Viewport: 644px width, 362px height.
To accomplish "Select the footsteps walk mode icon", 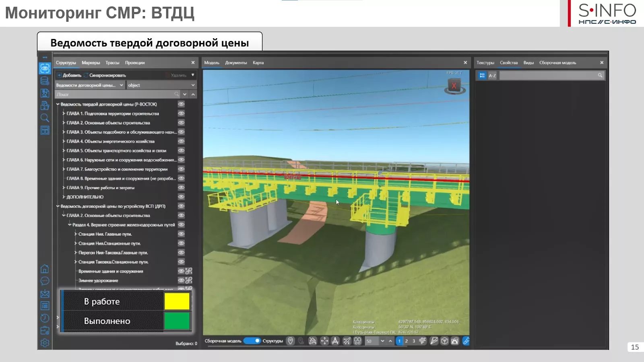I will pos(357,341).
